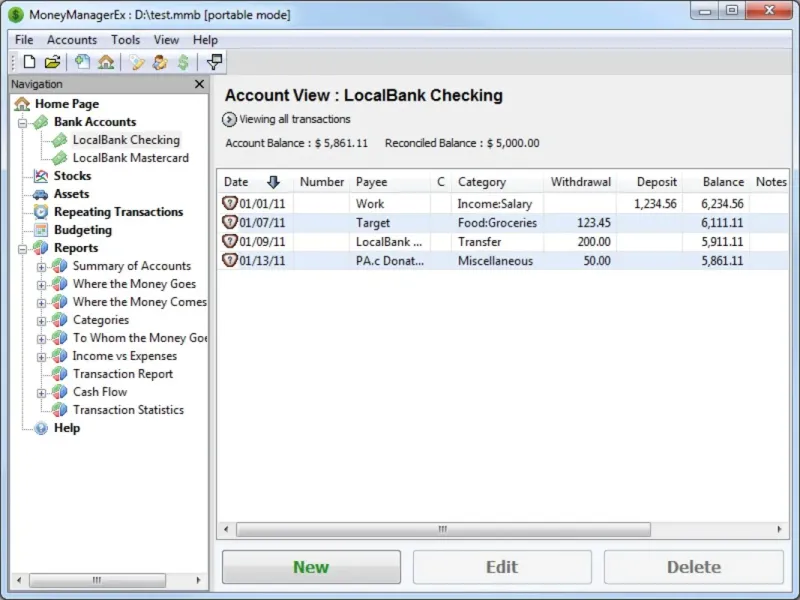The width and height of the screenshot is (800, 600).
Task: Expand the Summary of Accounts node
Action: (x=41, y=267)
